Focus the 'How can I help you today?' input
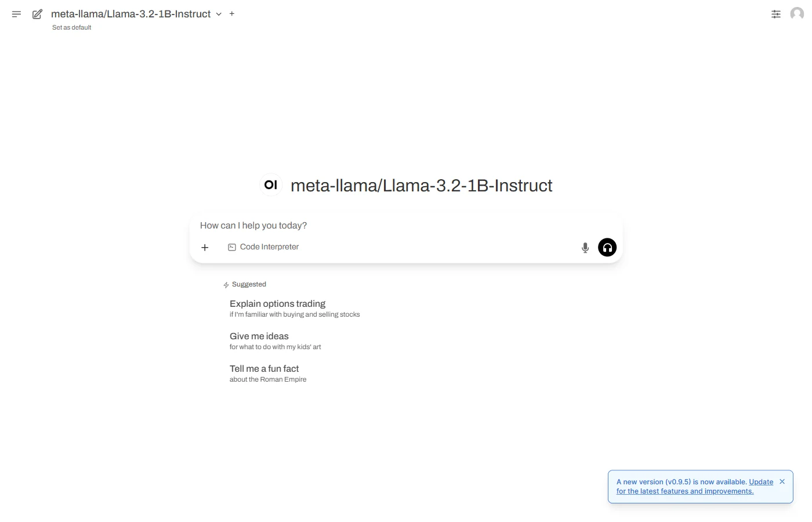This screenshot has height=522, width=812. click(406, 225)
